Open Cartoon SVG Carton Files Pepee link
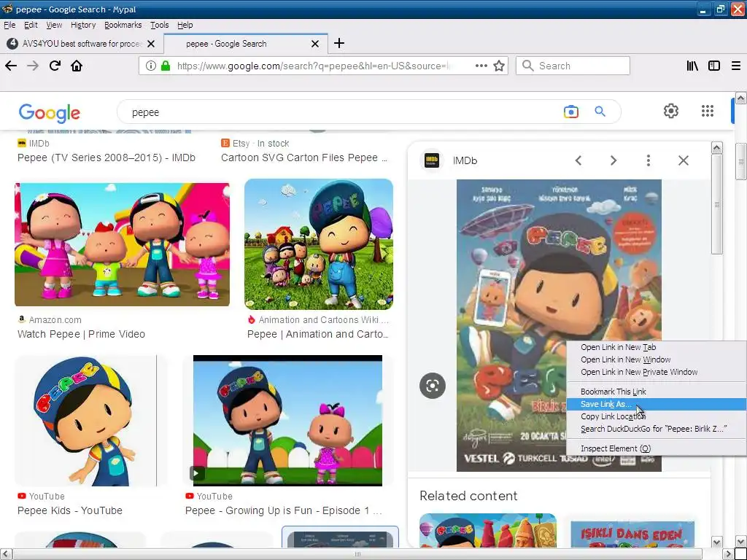The image size is (747, 560). pos(304,157)
